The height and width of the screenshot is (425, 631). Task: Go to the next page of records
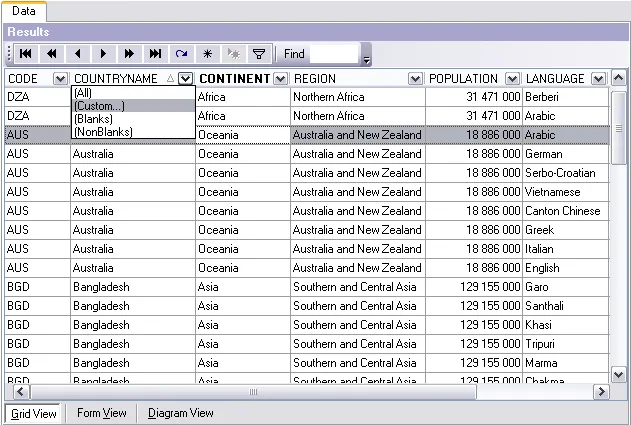tap(129, 54)
